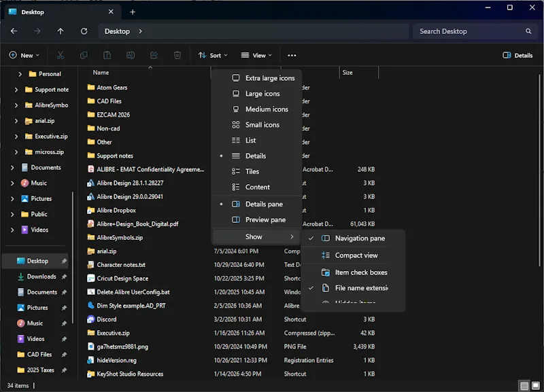Select the Content view layout
The height and width of the screenshot is (392, 544).
pos(257,187)
